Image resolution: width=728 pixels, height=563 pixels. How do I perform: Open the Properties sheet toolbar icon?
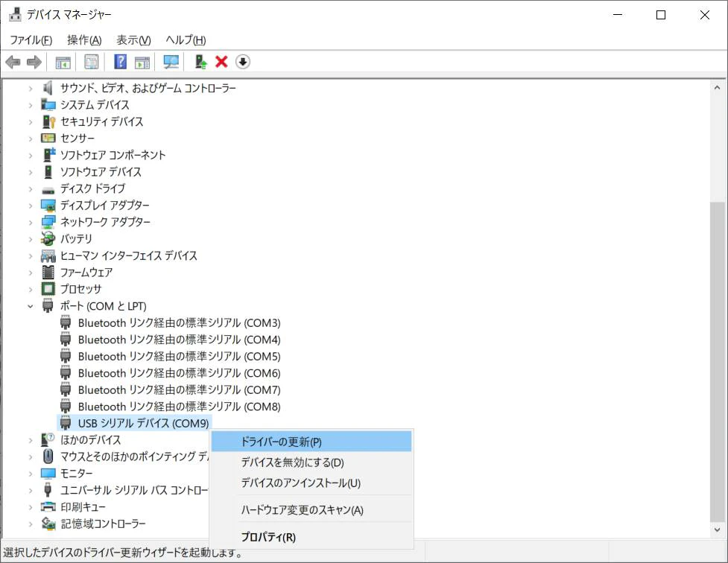coord(92,62)
